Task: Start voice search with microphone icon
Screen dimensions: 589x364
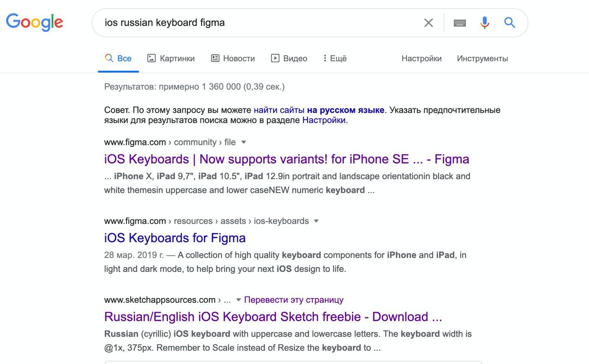Action: tap(485, 23)
